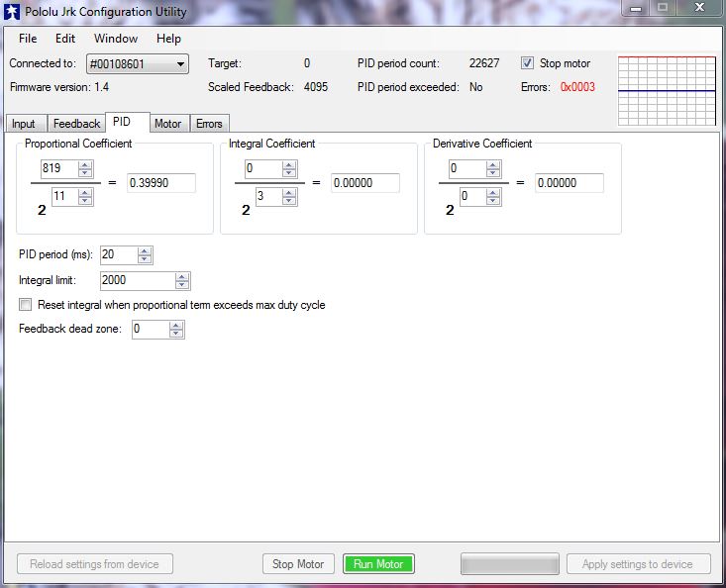
Task: Close the Pololu Jrk Configuration Utility
Action: click(699, 8)
